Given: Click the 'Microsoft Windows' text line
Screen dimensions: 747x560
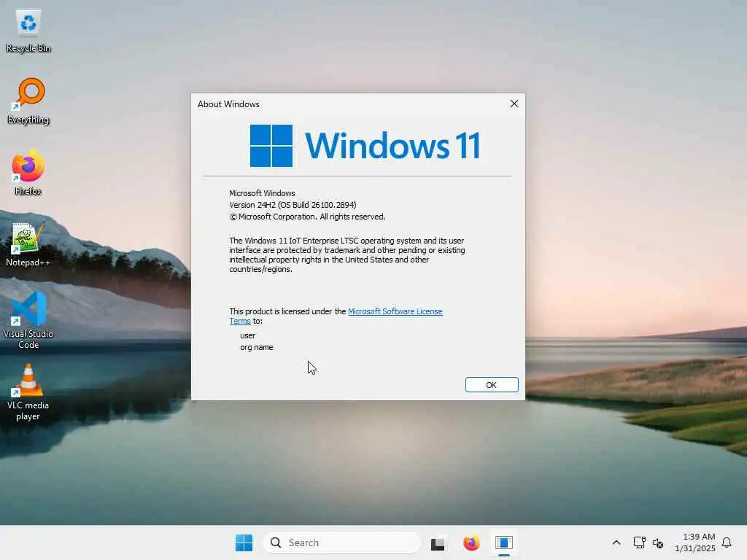Looking at the screenshot, I should tap(262, 193).
